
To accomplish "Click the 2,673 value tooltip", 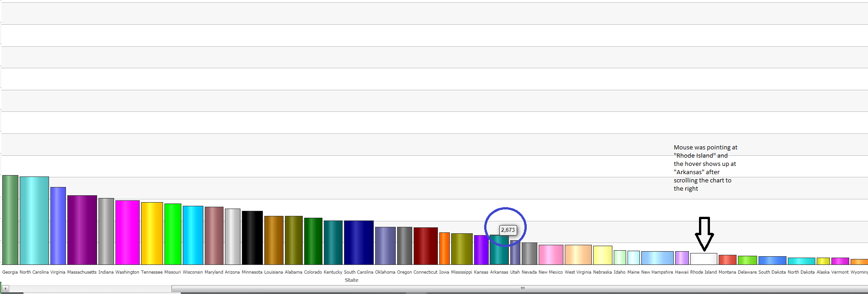I will click(x=508, y=230).
